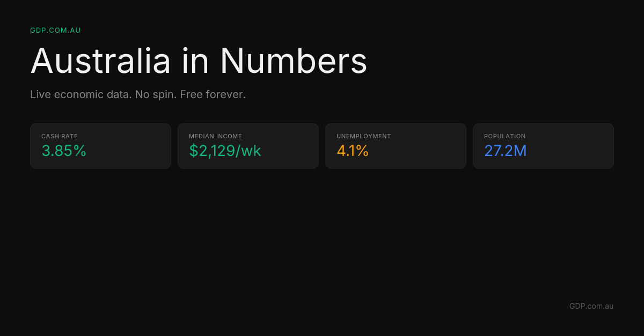644x336 pixels.
Task: Click the CASH RATE label text
Action: click(60, 137)
